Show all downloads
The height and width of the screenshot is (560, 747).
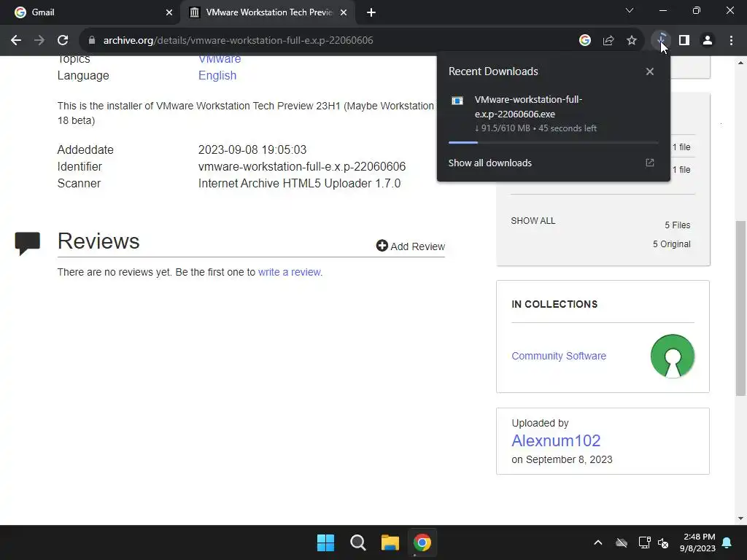489,163
